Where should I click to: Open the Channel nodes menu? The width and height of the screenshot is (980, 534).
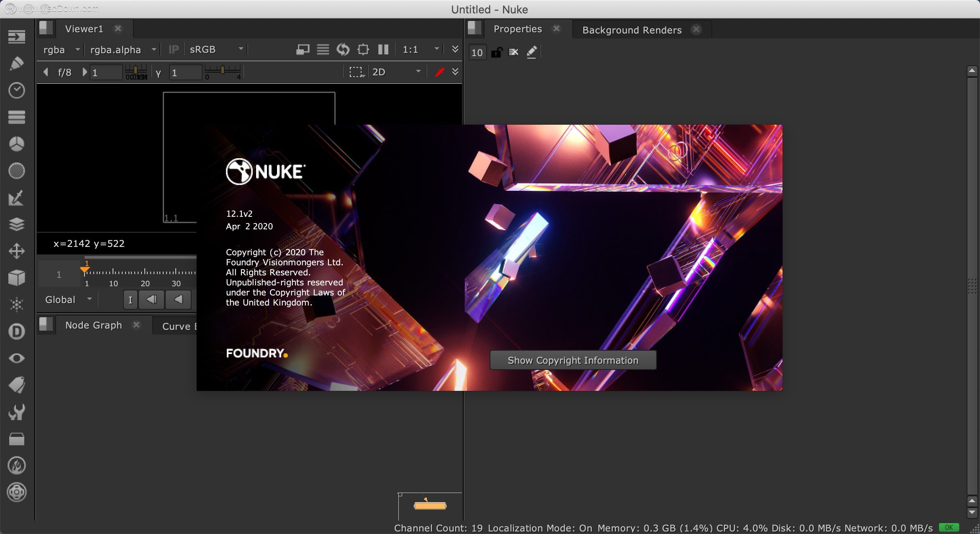(x=17, y=117)
